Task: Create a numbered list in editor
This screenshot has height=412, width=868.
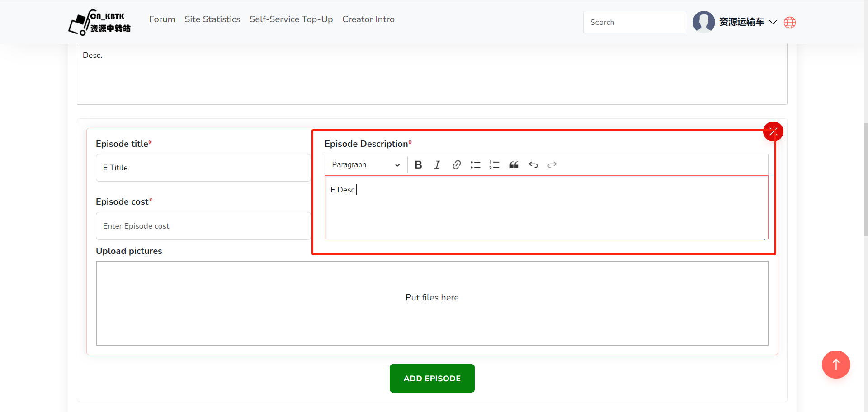Action: click(494, 165)
